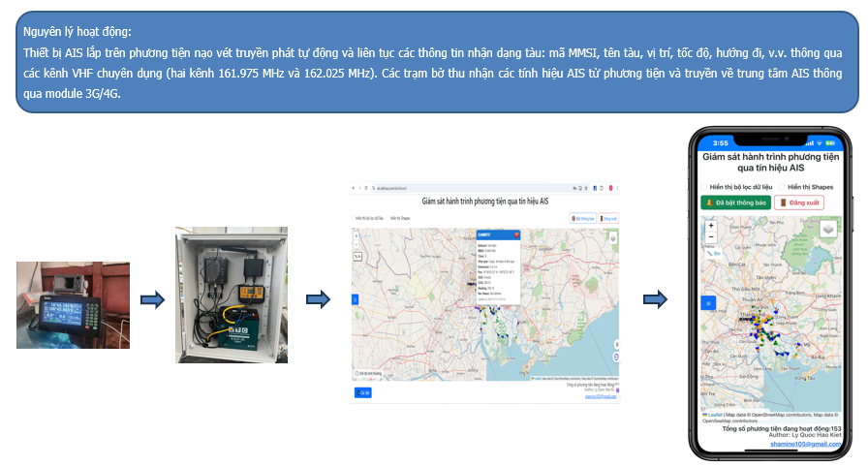Click the notification button in the browser dashboard
Screen dimensions: 868x467
583,219
